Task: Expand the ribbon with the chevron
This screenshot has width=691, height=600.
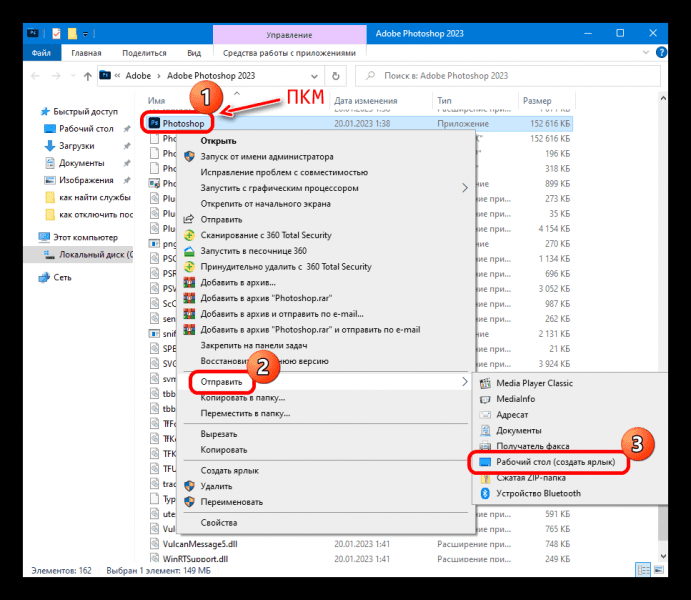Action: (646, 53)
